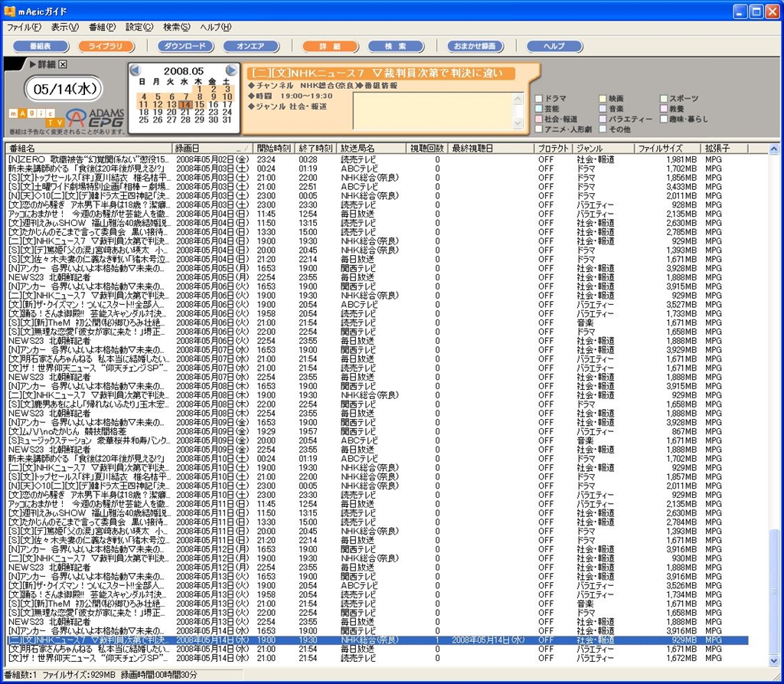Toggle the ドラマ genre checkbox

coord(539,99)
